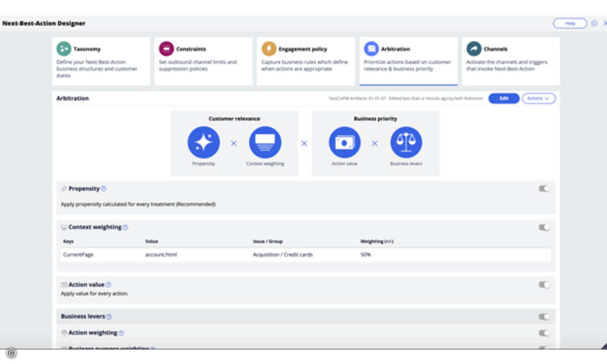The width and height of the screenshot is (607, 364).
Task: Open help tooltip next to Propensity heading
Action: click(x=104, y=189)
